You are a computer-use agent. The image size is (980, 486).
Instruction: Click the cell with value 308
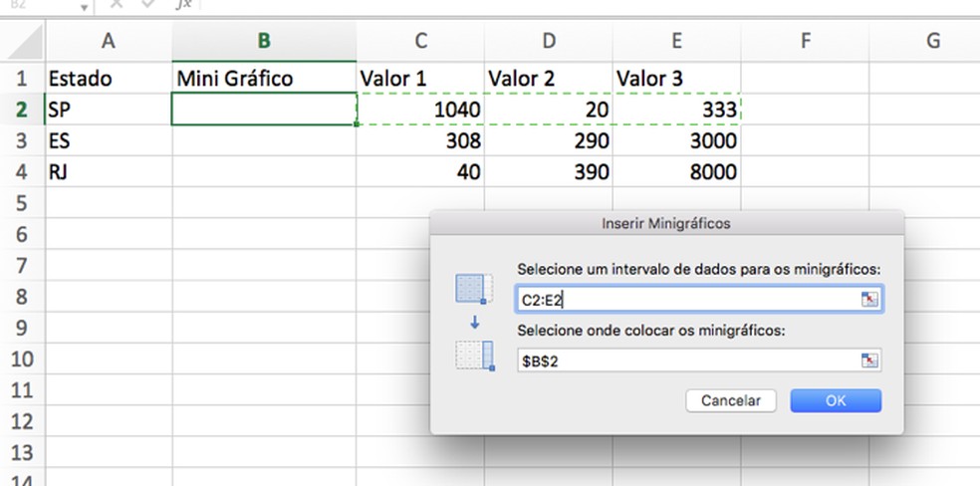click(x=420, y=140)
